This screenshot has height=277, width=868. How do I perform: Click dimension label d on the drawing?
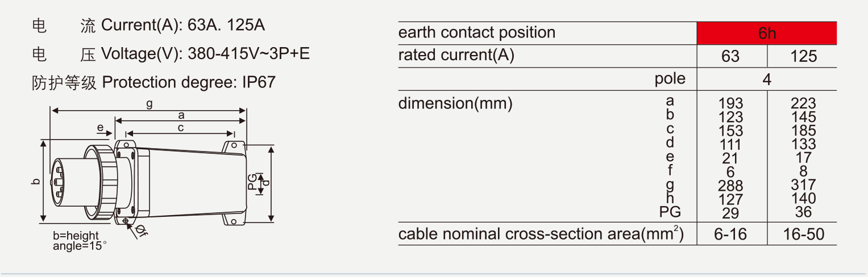click(x=266, y=183)
